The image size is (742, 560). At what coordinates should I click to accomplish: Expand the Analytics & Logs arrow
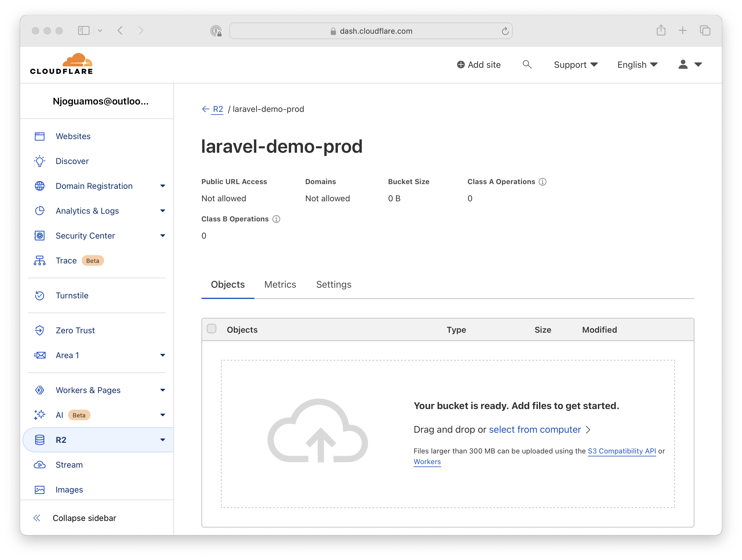[x=163, y=211]
